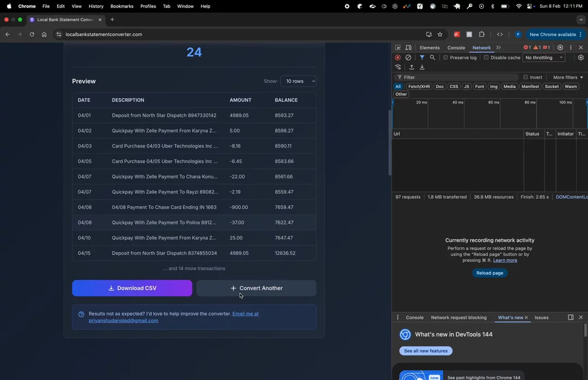Open the Network request blocking tab
This screenshot has height=380, width=588.
pyautogui.click(x=458, y=317)
